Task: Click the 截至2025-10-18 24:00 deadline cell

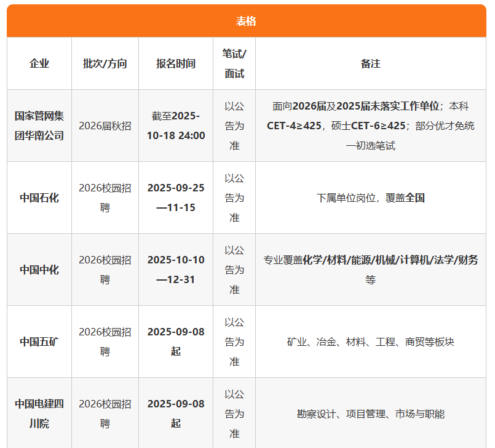Action: 176,126
